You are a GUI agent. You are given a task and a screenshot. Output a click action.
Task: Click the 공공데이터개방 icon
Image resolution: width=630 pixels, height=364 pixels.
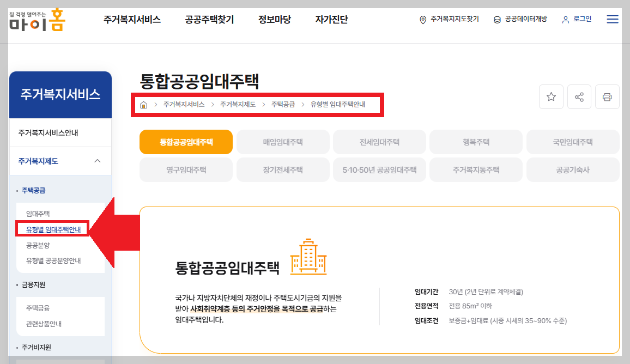click(496, 19)
